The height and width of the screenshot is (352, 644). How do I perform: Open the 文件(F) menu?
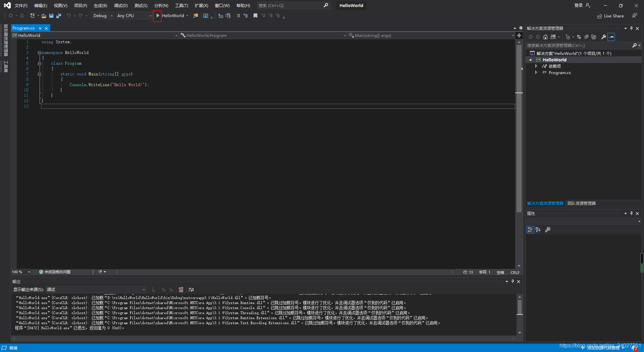21,5
